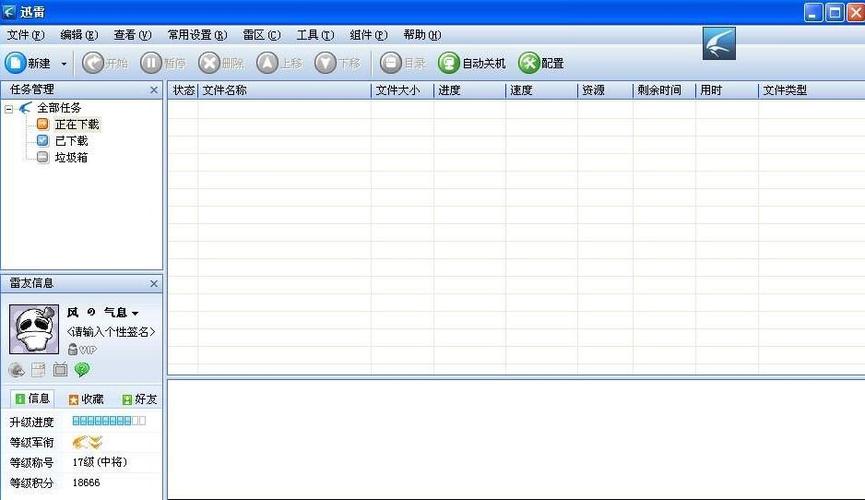Select 全部任务 in the task tree
The height and width of the screenshot is (500, 865).
[59, 108]
